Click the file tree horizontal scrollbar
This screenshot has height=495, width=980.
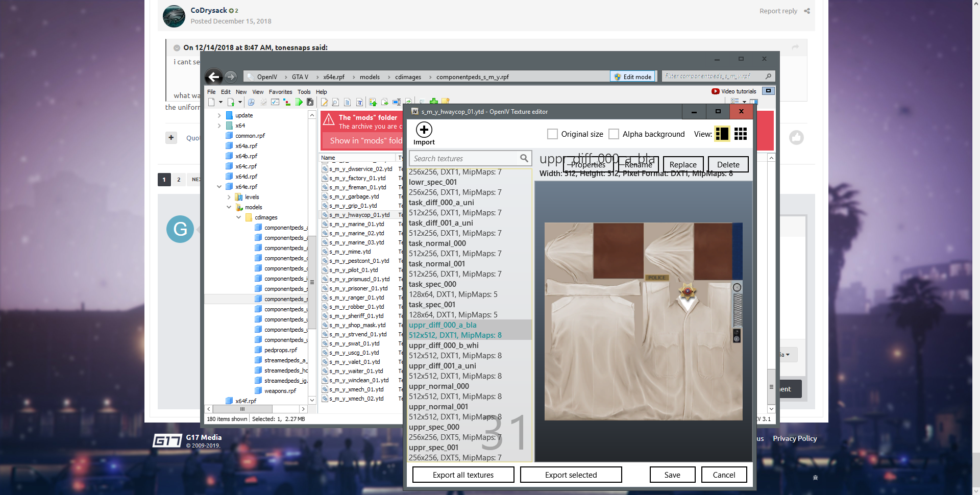242,409
